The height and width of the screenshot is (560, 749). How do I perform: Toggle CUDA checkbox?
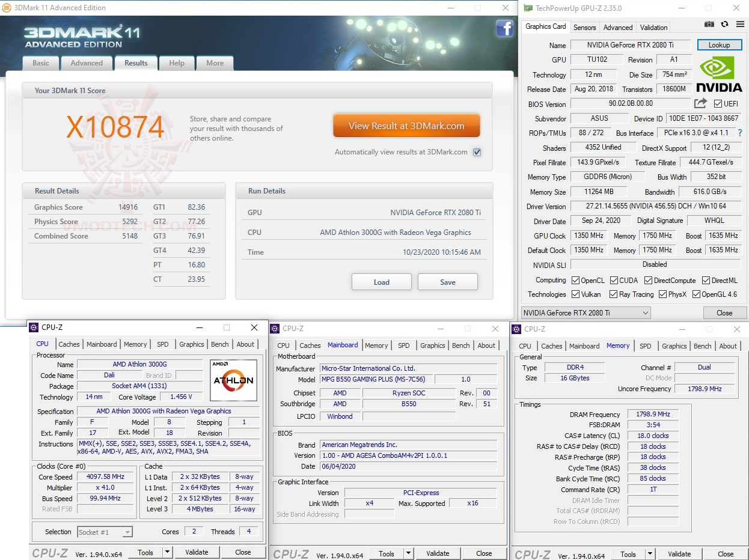tap(614, 281)
